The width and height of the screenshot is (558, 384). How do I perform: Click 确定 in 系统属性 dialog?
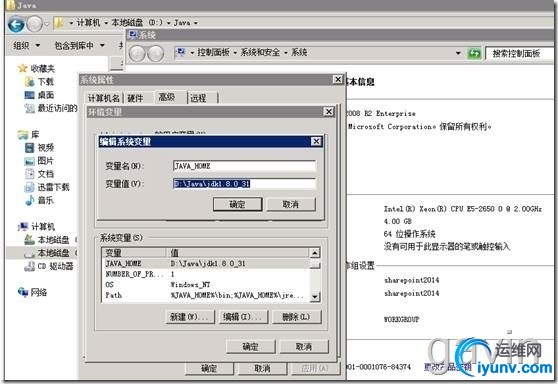(209, 368)
